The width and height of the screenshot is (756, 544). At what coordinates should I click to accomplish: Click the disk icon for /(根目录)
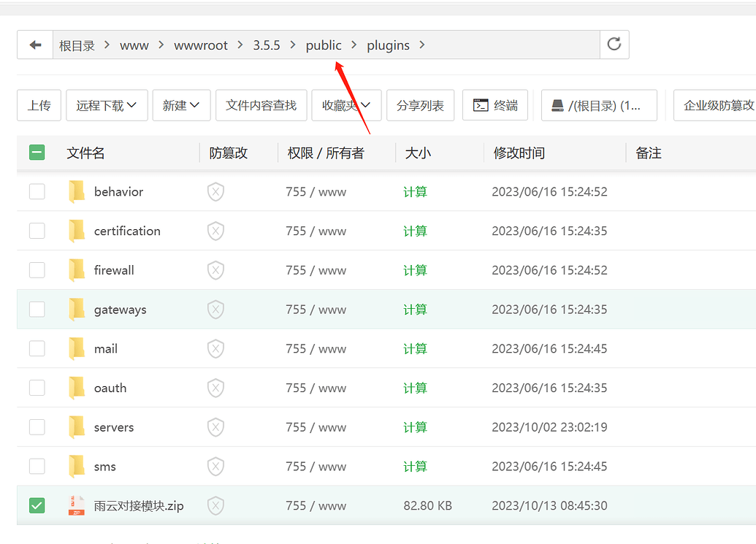pos(557,106)
